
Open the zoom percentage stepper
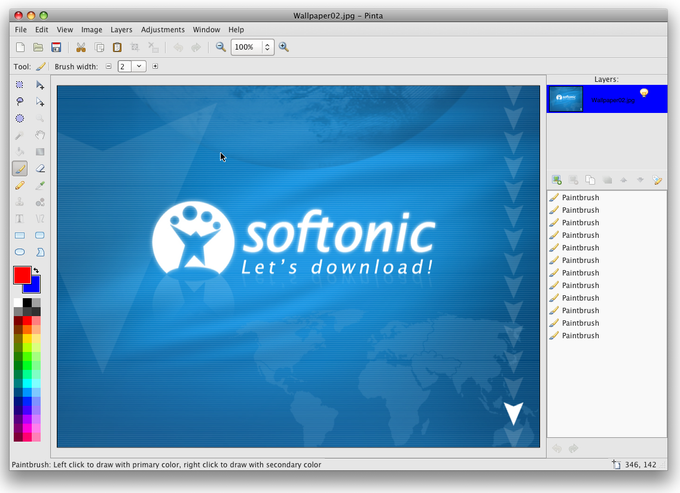(267, 47)
